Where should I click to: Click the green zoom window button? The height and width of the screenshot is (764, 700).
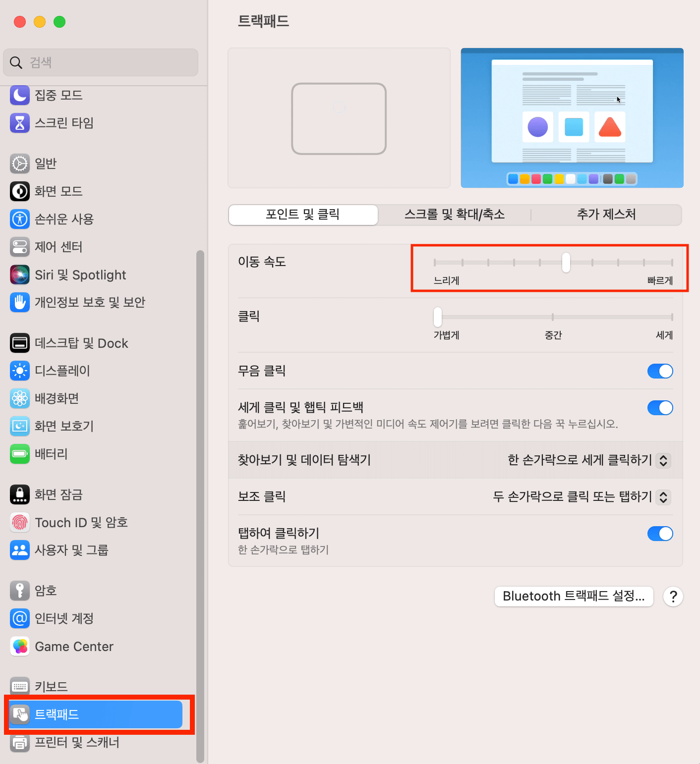point(59,22)
